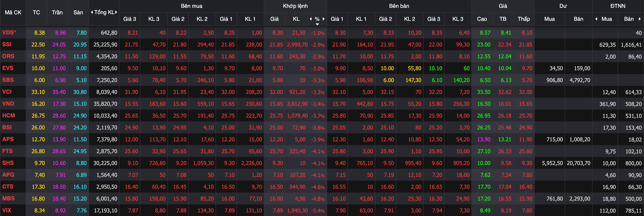Click APG low price 7.00
Image resolution: width=644 pixels, height=216 pixels.
[527, 175]
